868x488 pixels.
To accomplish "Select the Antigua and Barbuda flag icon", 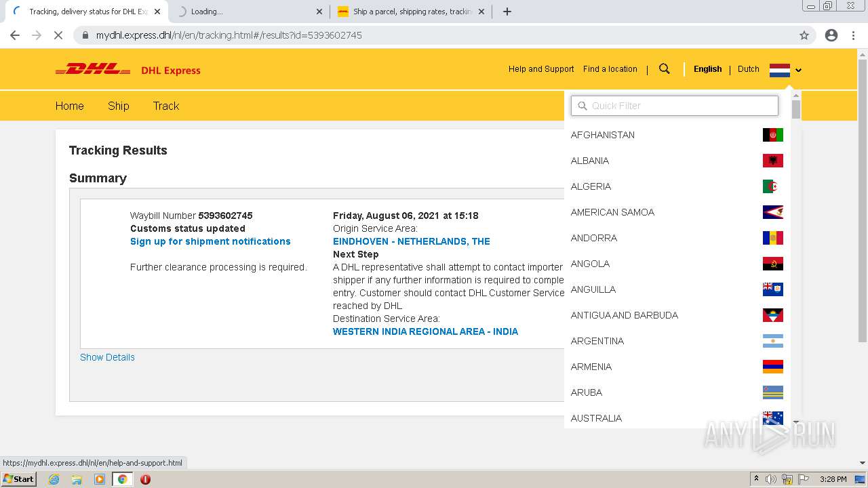I will 773,315.
